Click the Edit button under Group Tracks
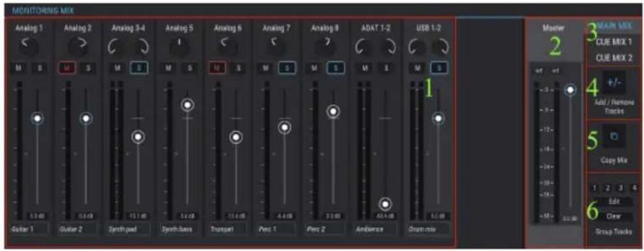Image resolution: width=644 pixels, height=251 pixels. tap(615, 201)
